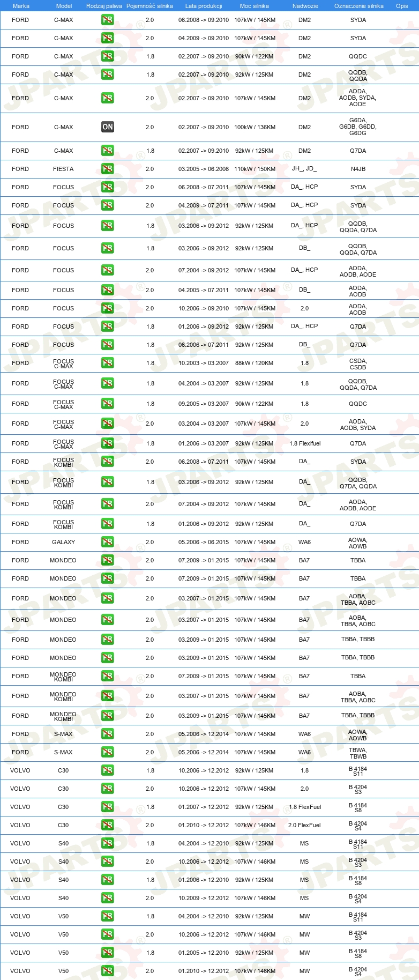This screenshot has height=980, width=419.
Task: Select the 110kW / 150KM power cell
Action: tap(255, 169)
